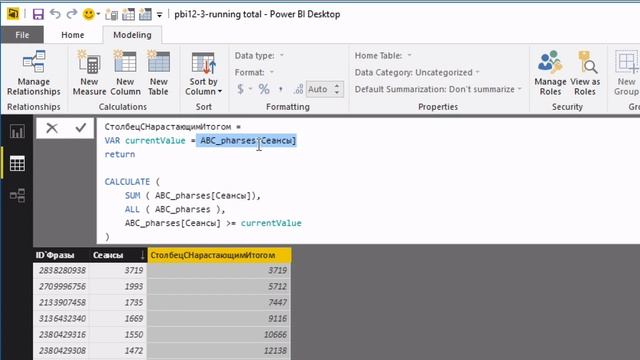The image size is (640, 360).
Task: Switch to Relationships view in sidebar
Action: coord(17,195)
